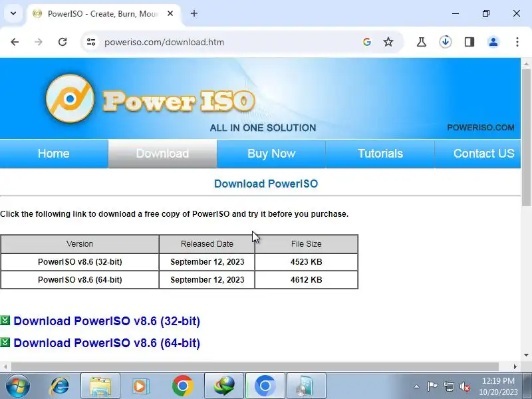Screen dimensions: 532x399
Task: Open the network tray icon
Action: (x=449, y=386)
